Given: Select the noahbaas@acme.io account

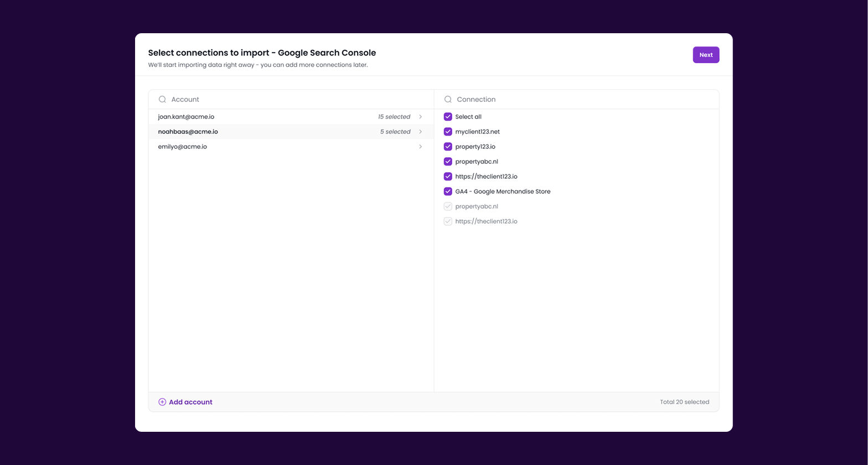Looking at the screenshot, I should [291, 132].
